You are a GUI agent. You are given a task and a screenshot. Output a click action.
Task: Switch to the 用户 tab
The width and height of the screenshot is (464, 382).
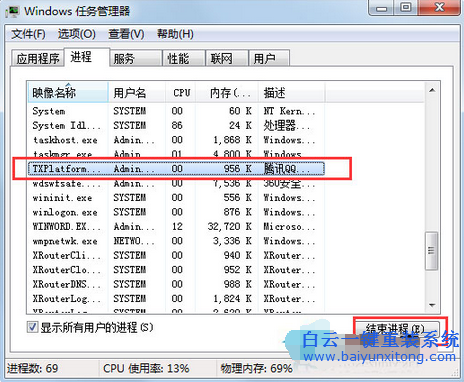click(x=269, y=58)
